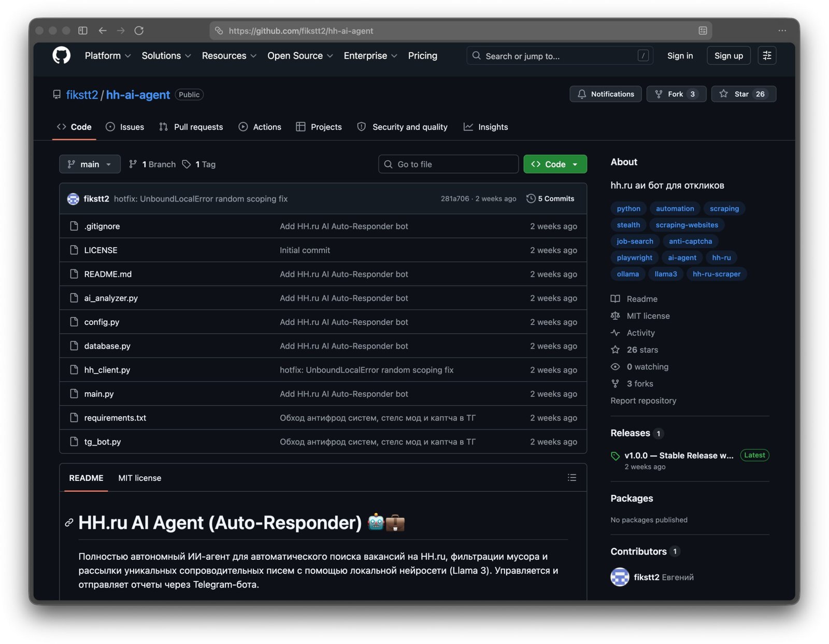The width and height of the screenshot is (829, 644).
Task: Click the GitHub logo icon
Action: tap(61, 55)
